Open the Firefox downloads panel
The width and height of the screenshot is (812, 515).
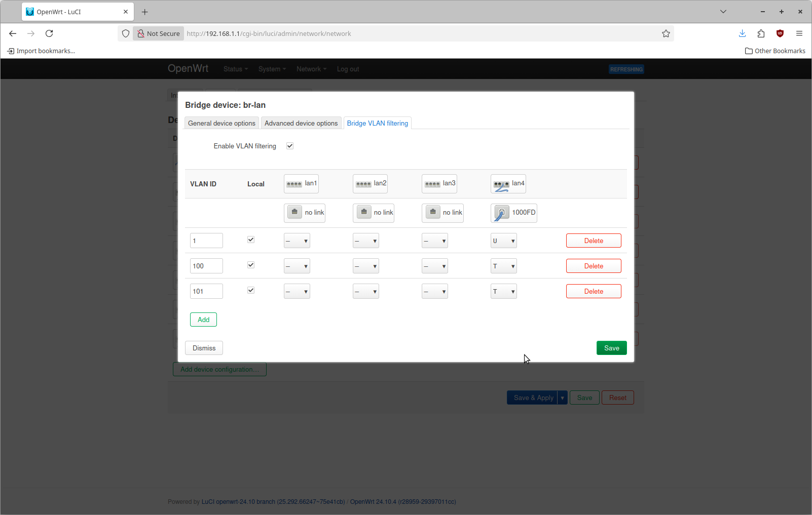pos(742,33)
